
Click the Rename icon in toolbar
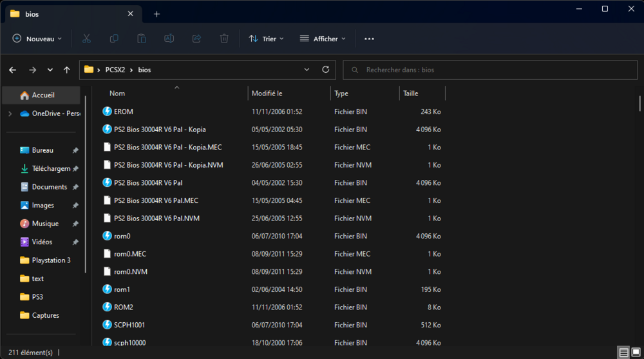169,39
